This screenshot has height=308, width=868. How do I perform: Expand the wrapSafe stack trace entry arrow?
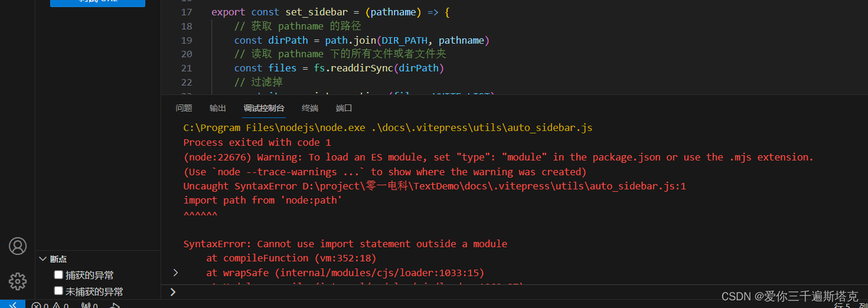[x=176, y=272]
